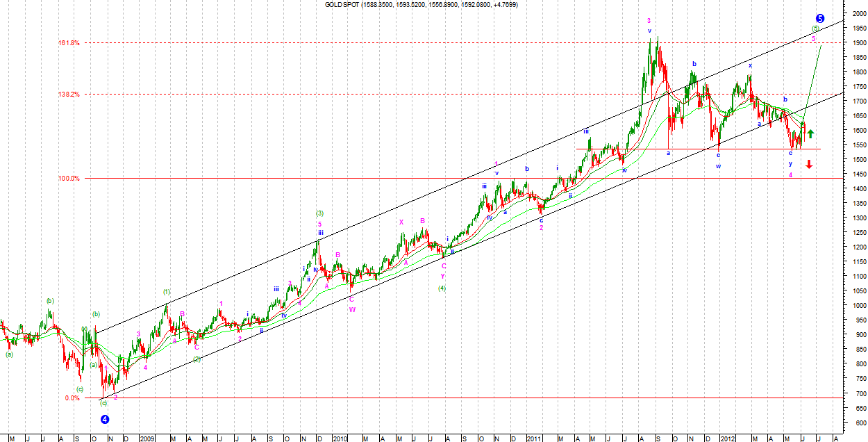The width and height of the screenshot is (868, 442).
Task: Select the red down arrow on chart
Action: tap(808, 164)
